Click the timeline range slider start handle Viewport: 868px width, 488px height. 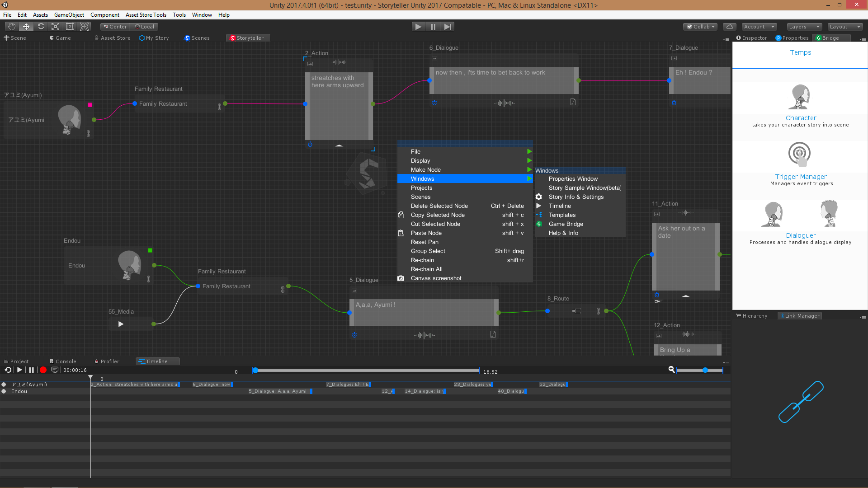(255, 371)
